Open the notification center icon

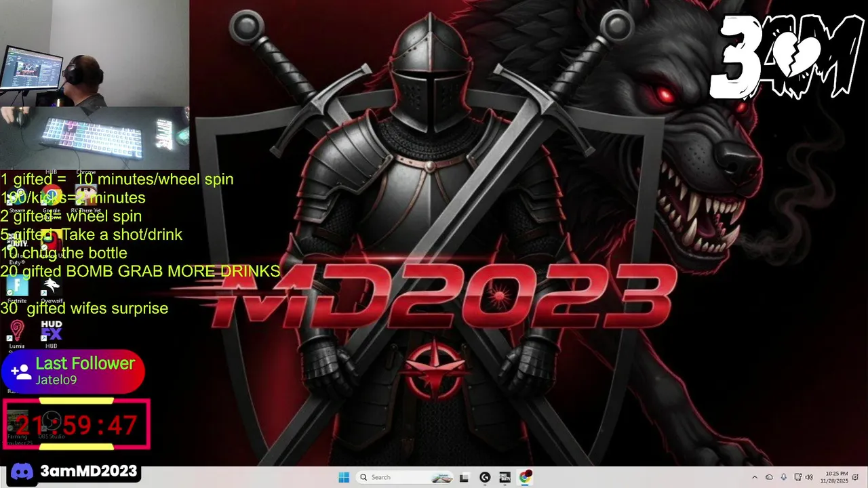coord(856,477)
